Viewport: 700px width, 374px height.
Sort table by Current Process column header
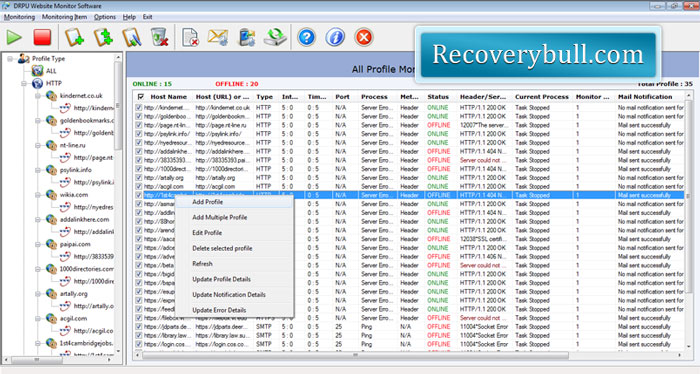point(542,96)
